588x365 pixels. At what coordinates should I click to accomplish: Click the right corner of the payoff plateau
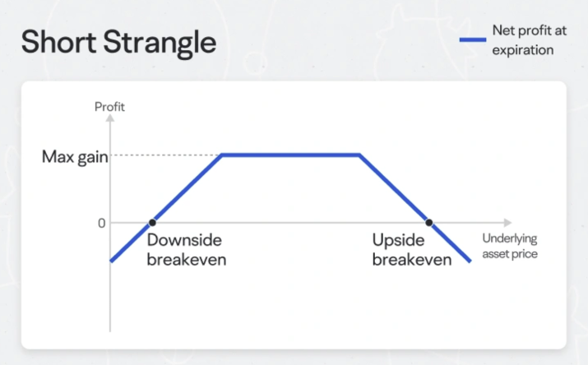[x=359, y=155]
